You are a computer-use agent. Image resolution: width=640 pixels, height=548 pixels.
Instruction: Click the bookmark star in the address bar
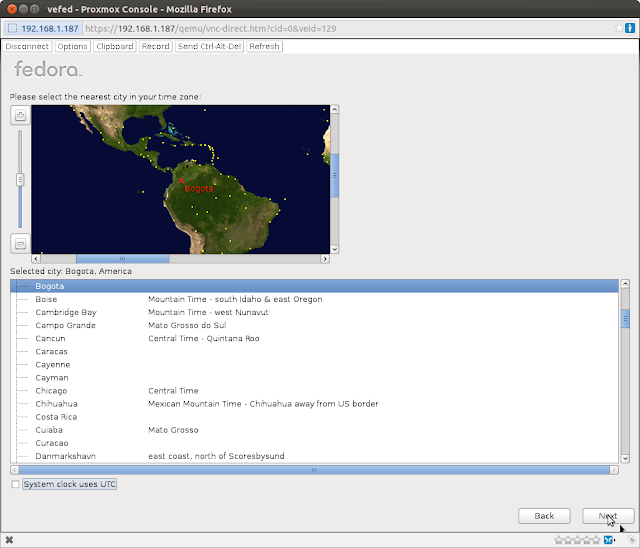619,28
